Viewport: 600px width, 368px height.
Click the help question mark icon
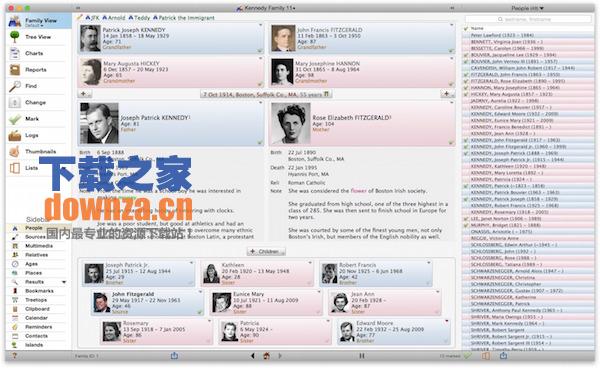coord(15,356)
